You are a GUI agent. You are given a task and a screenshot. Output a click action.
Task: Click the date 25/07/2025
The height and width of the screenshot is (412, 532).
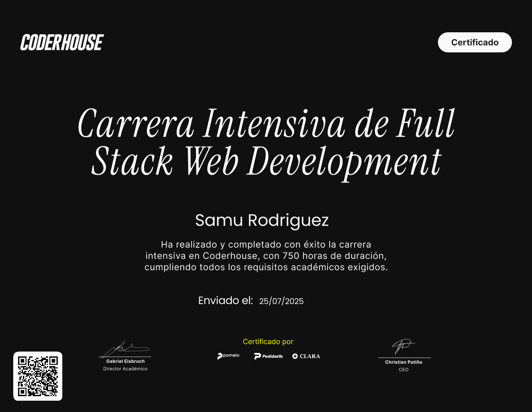pos(281,301)
